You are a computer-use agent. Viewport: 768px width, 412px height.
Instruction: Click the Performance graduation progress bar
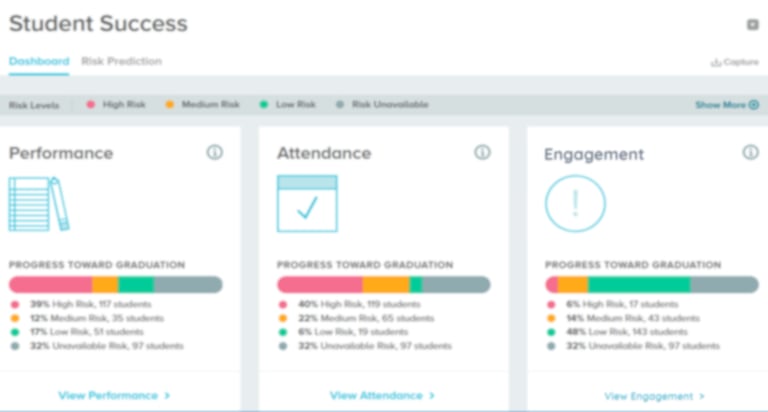[115, 285]
